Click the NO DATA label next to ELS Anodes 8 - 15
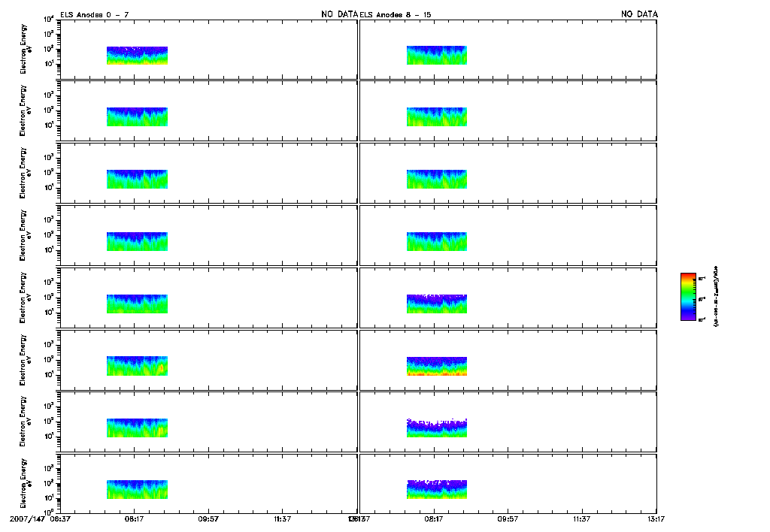Screen dimensions: 770x532 click(339, 14)
